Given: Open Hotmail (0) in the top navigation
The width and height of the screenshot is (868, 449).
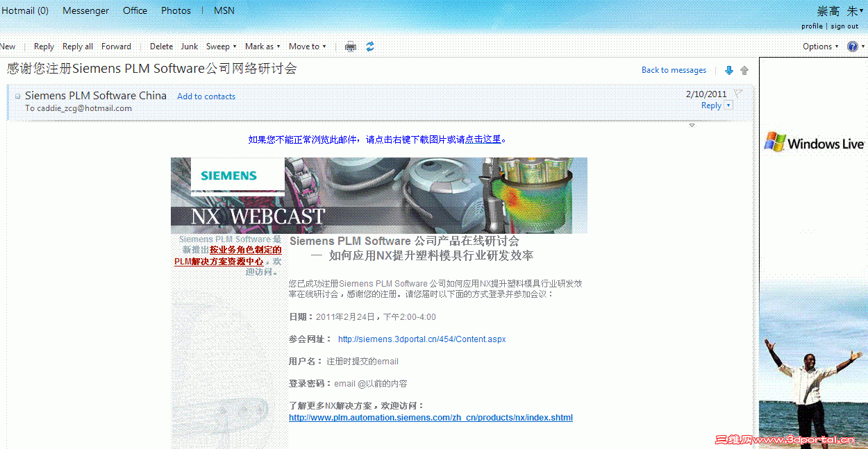Looking at the screenshot, I should [x=25, y=10].
